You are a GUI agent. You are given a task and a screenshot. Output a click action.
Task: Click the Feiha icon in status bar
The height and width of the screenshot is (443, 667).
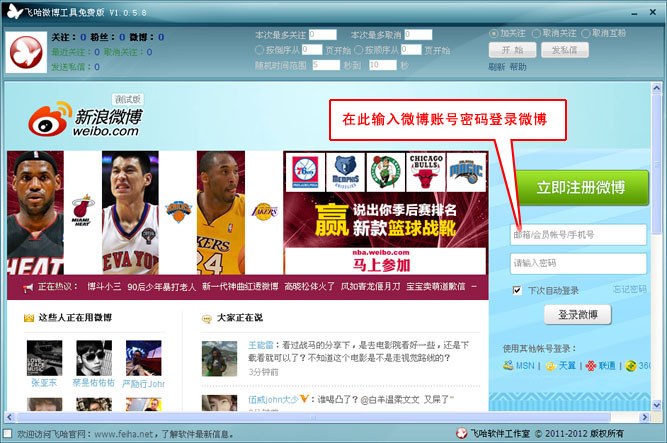[462, 433]
